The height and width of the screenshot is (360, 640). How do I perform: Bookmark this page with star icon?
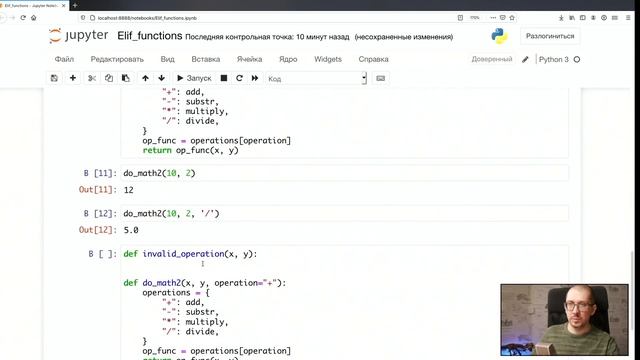(512, 18)
